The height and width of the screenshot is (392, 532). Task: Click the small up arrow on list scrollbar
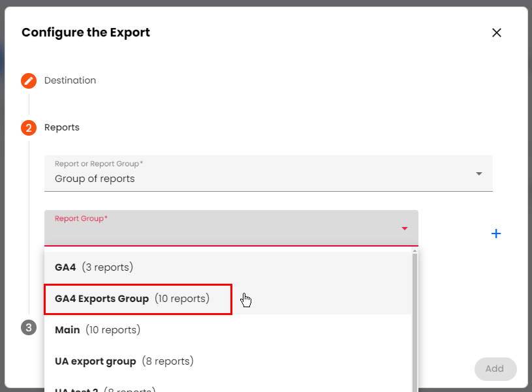[x=414, y=251]
